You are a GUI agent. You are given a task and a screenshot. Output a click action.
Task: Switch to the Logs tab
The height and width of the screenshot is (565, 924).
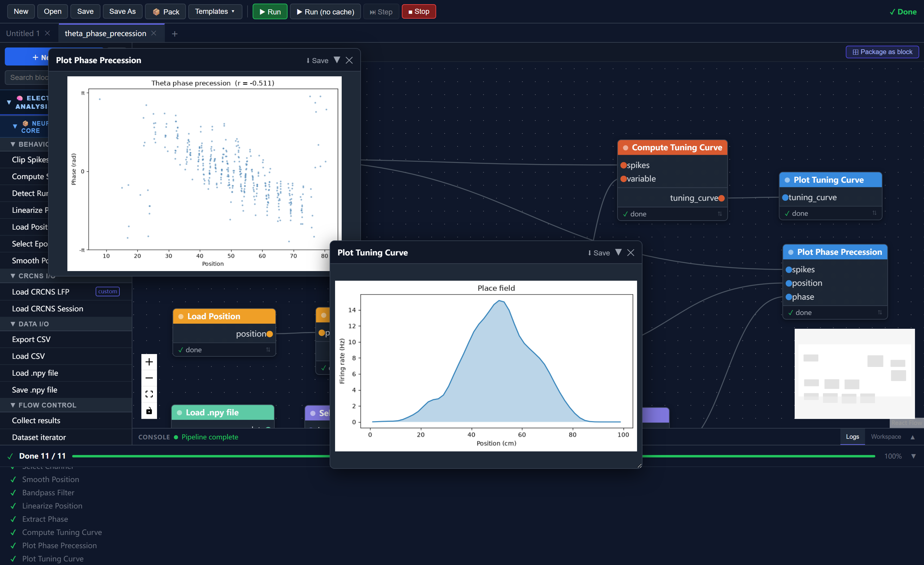click(852, 436)
